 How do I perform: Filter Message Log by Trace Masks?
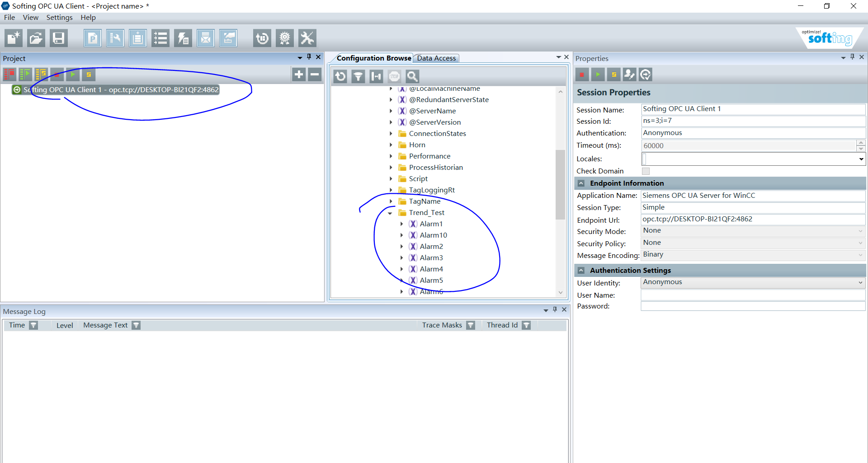[x=471, y=325]
